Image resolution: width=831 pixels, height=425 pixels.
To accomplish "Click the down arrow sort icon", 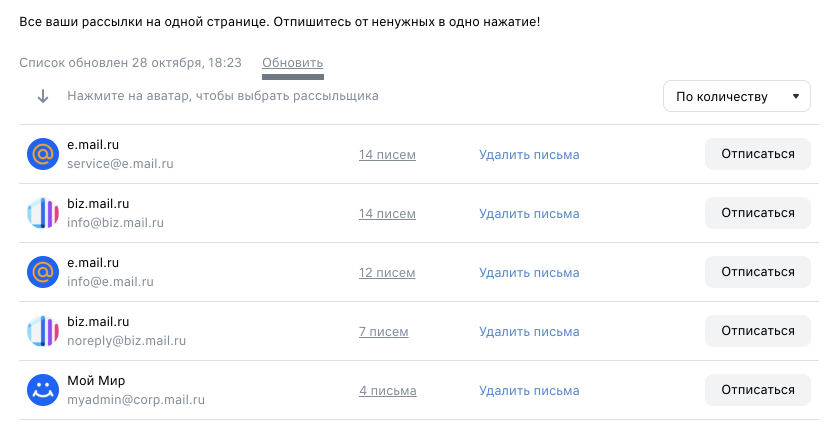I will point(43,96).
